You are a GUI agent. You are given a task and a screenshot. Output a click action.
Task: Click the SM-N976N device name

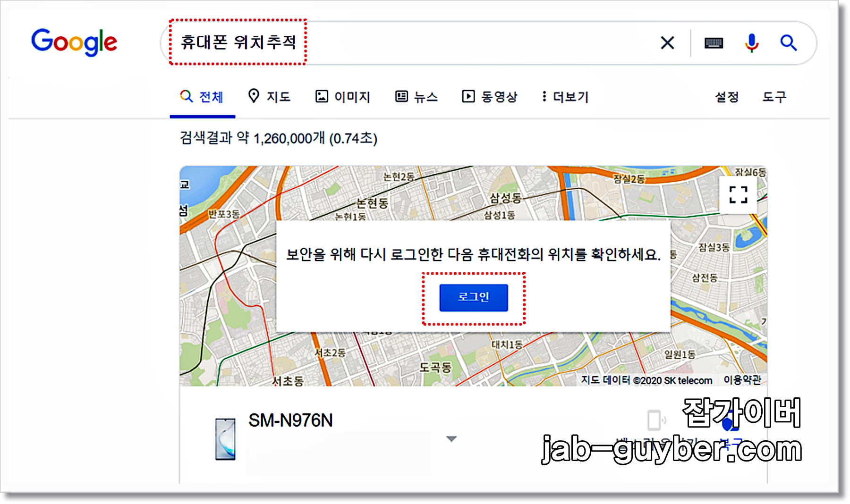coord(290,420)
